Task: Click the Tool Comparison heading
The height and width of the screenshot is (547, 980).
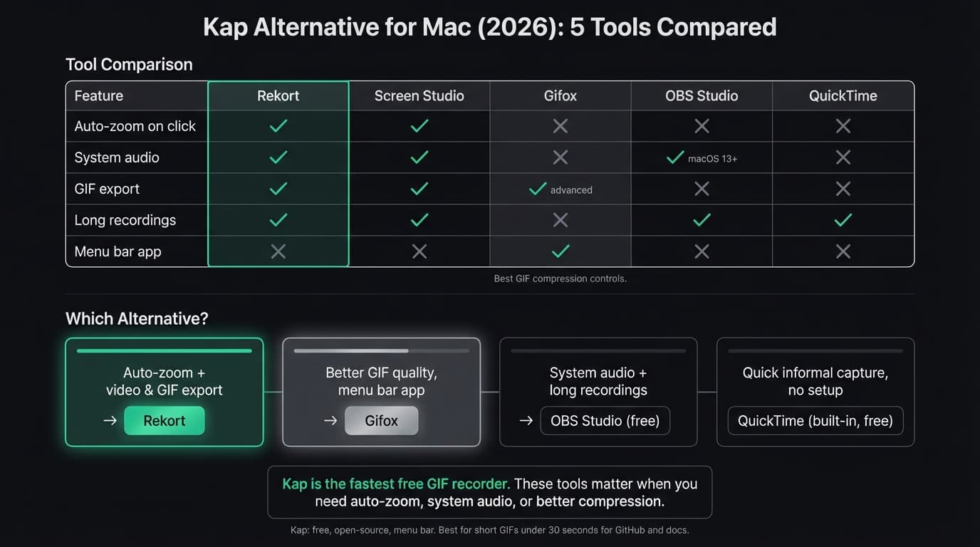Action: pyautogui.click(x=129, y=64)
